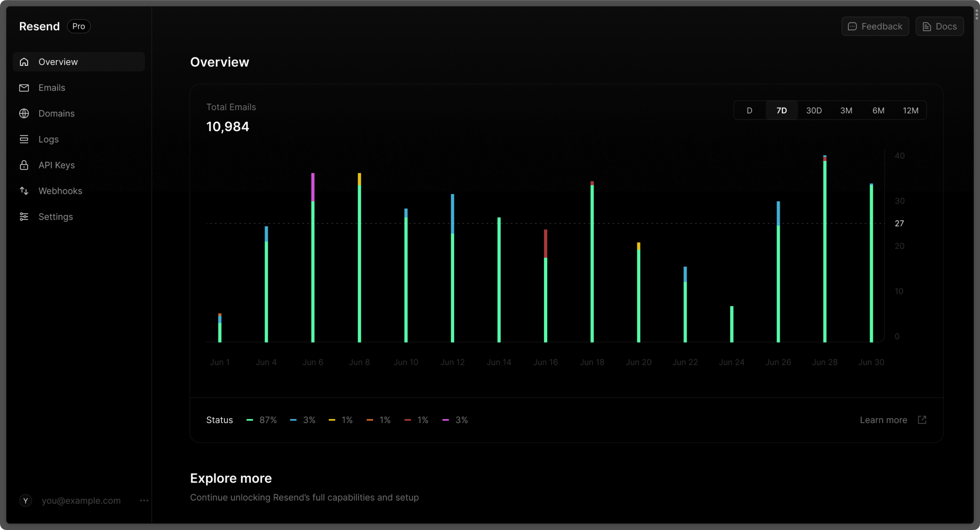
Task: Click the Overview sidebar icon
Action: 24,61
